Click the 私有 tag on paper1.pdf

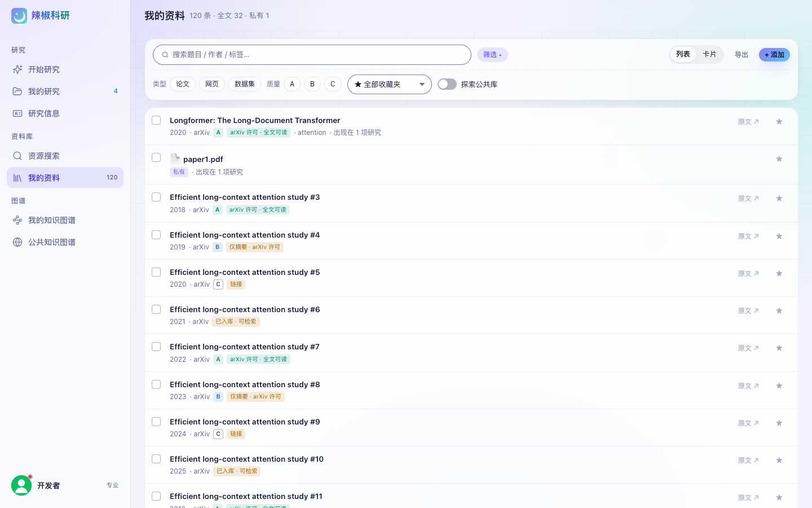[179, 172]
